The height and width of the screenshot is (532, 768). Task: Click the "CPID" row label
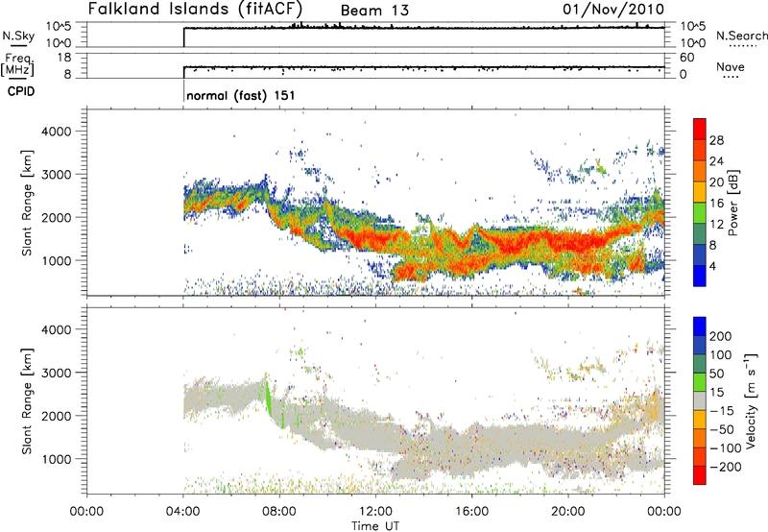point(21,91)
